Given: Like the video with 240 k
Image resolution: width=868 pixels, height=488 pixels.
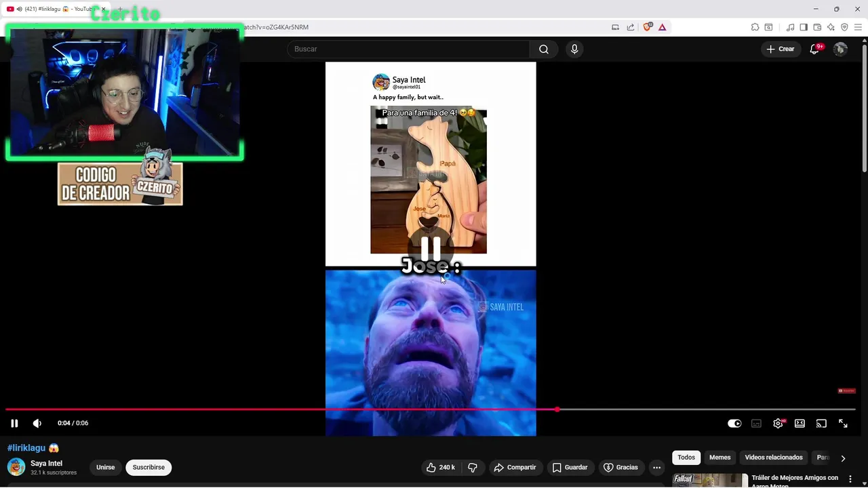Looking at the screenshot, I should tap(440, 467).
